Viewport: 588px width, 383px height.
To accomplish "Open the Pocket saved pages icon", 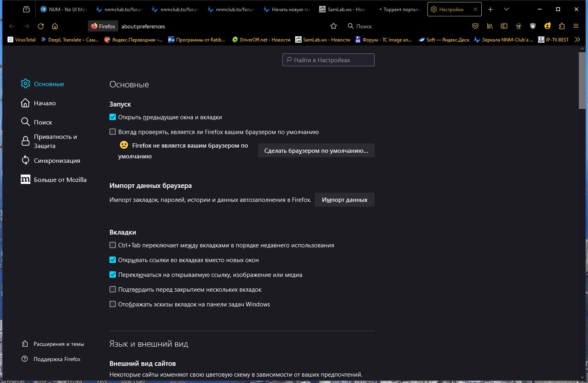I will [x=475, y=26].
